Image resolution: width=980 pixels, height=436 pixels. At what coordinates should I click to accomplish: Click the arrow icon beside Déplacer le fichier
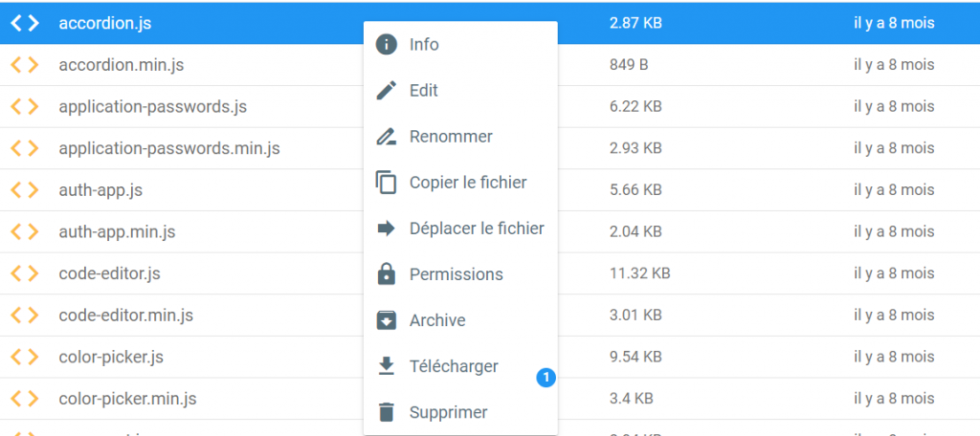pos(387,229)
